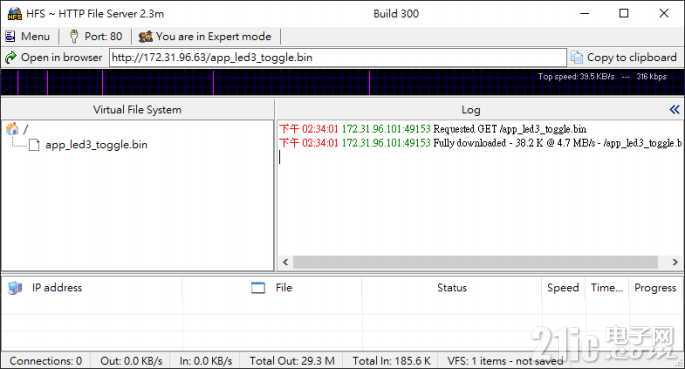Image resolution: width=685 pixels, height=369 pixels.
Task: Click the Port: 80 plug icon
Action: pos(74,36)
